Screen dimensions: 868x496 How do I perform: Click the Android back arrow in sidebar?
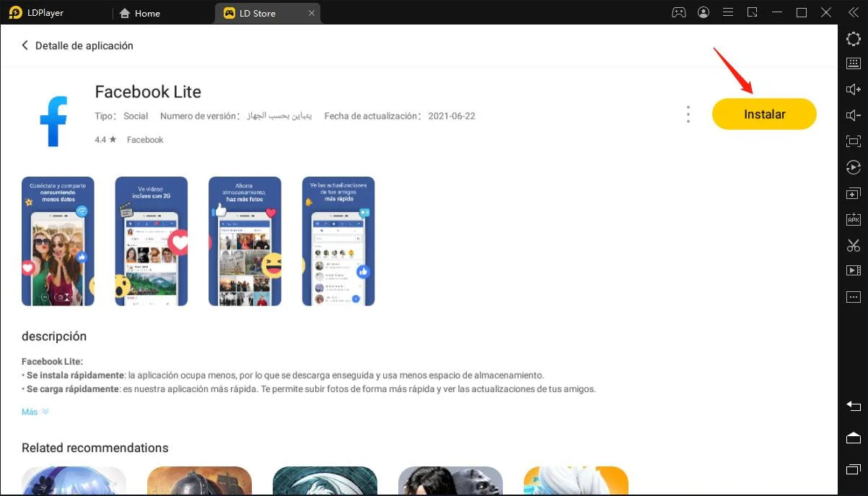tap(854, 405)
